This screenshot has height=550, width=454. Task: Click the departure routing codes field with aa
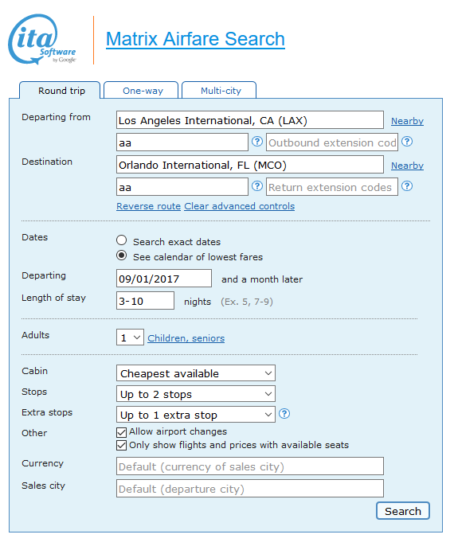182,142
